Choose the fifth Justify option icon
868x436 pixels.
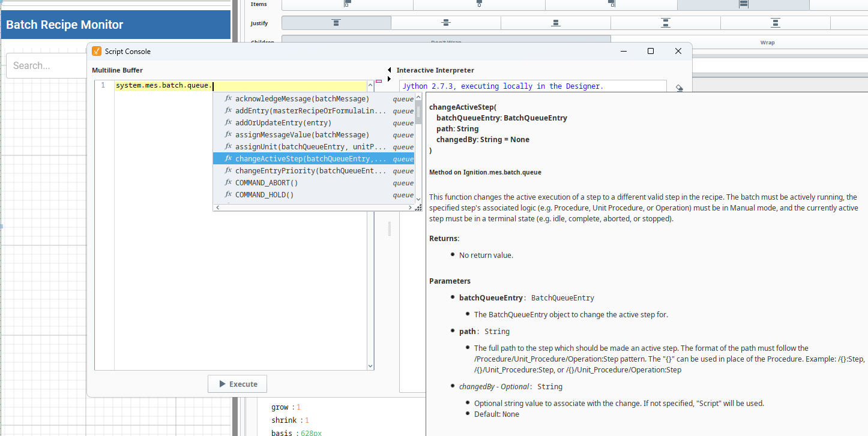775,23
